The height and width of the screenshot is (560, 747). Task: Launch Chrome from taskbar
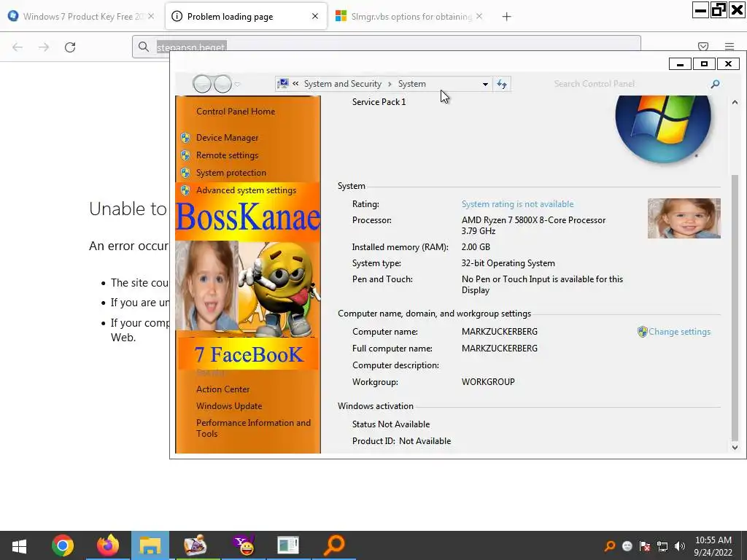coord(63,545)
